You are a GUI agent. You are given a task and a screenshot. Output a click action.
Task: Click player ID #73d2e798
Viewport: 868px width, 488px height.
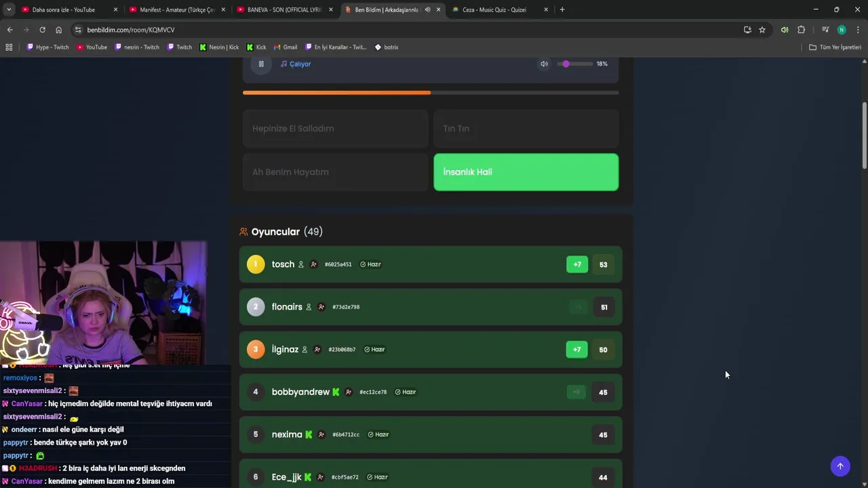point(346,307)
